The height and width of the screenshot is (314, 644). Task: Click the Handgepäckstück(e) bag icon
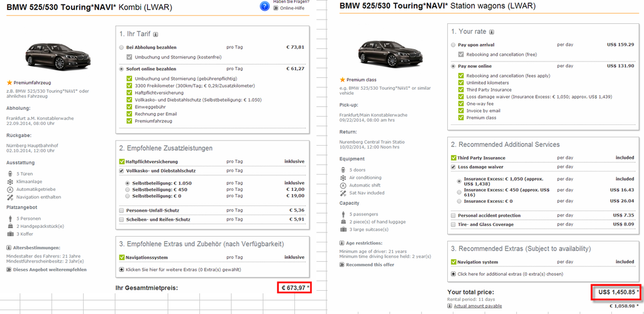tap(10, 226)
